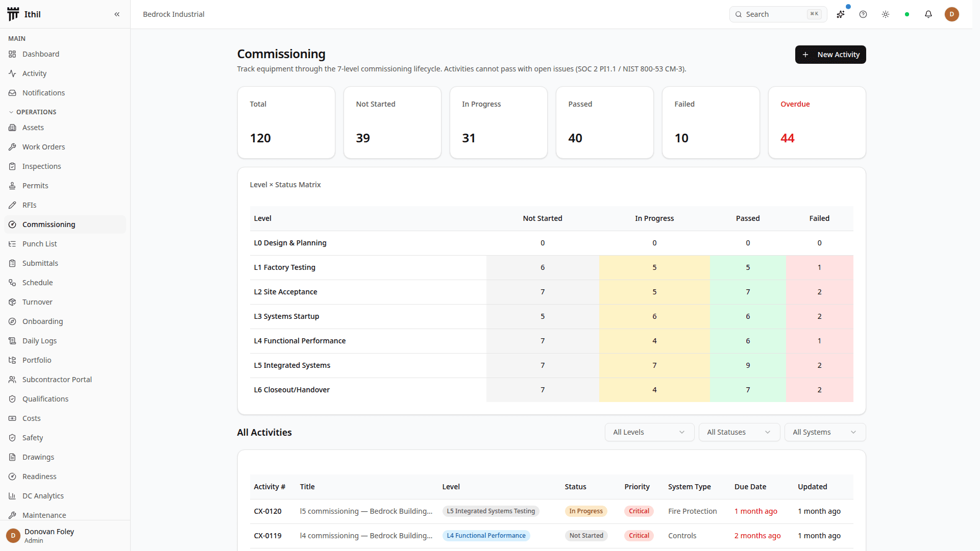Click the Inspections clipboard icon
980x551 pixels.
tap(12, 166)
